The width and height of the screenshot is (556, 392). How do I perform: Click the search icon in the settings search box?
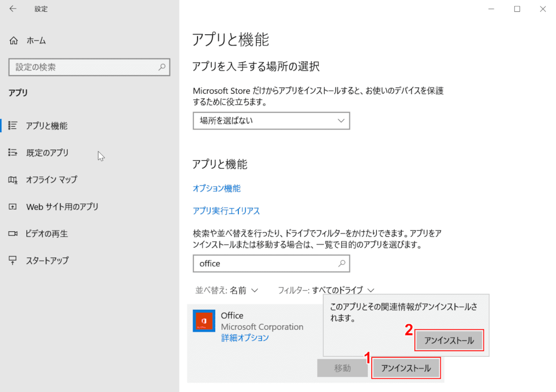[162, 67]
